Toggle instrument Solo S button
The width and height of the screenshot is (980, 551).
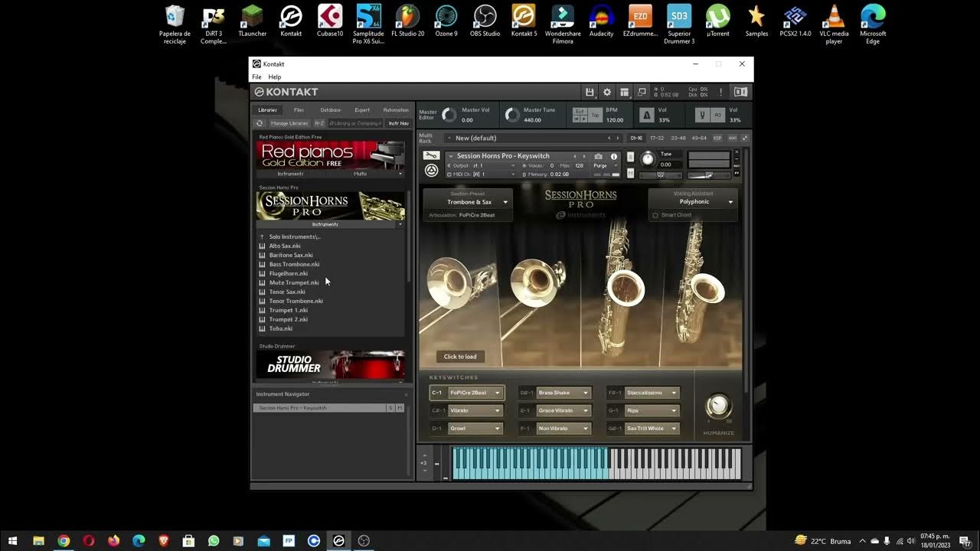pyautogui.click(x=630, y=156)
